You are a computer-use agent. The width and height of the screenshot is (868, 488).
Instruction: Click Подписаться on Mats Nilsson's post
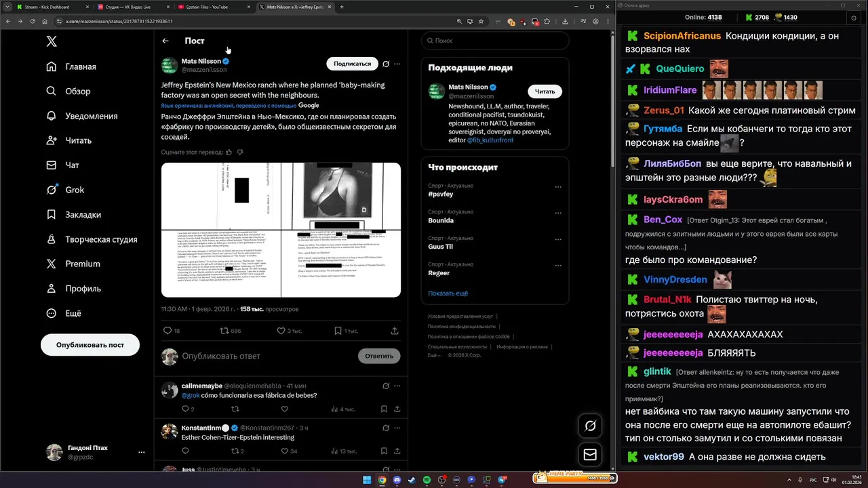point(352,64)
